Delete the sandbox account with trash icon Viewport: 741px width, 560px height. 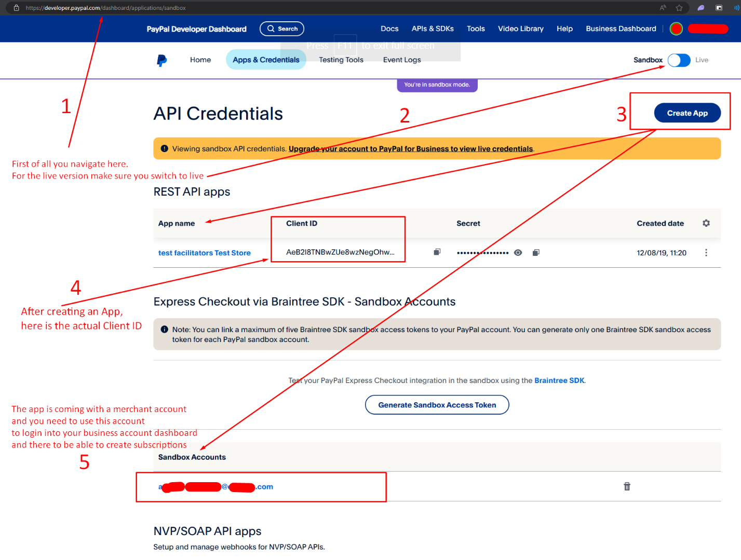(x=627, y=486)
